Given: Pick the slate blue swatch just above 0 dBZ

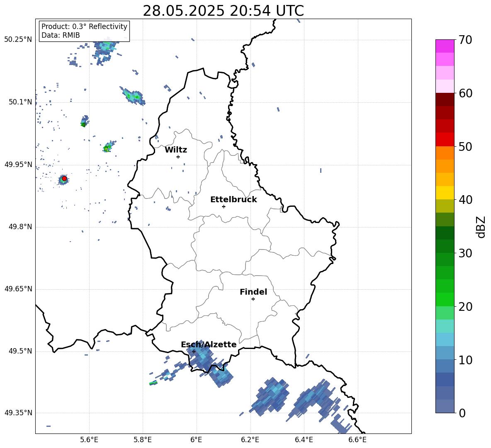Looking at the screenshot, I should (445, 406).
